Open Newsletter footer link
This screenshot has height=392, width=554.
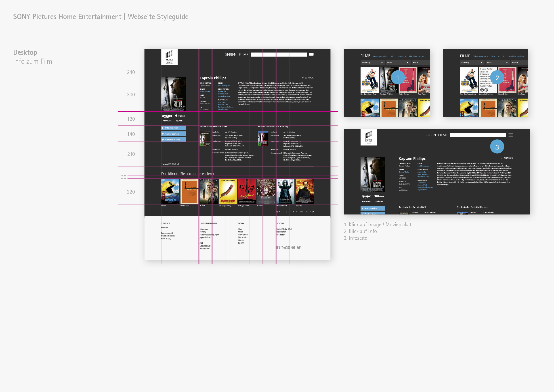point(281,232)
